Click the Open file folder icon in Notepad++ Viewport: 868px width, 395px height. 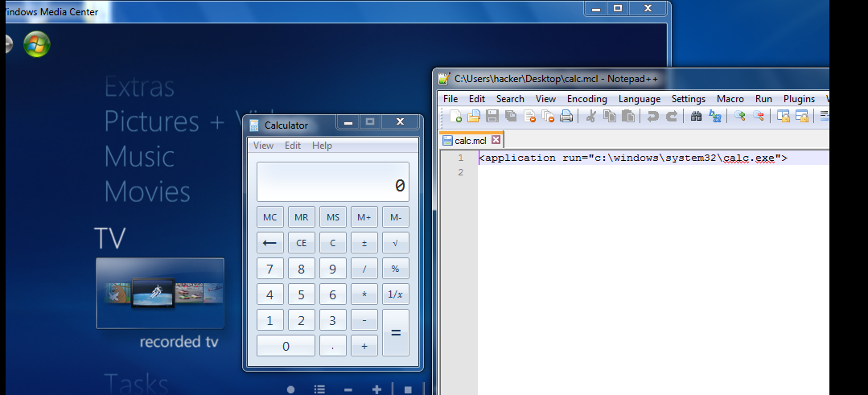(x=474, y=116)
